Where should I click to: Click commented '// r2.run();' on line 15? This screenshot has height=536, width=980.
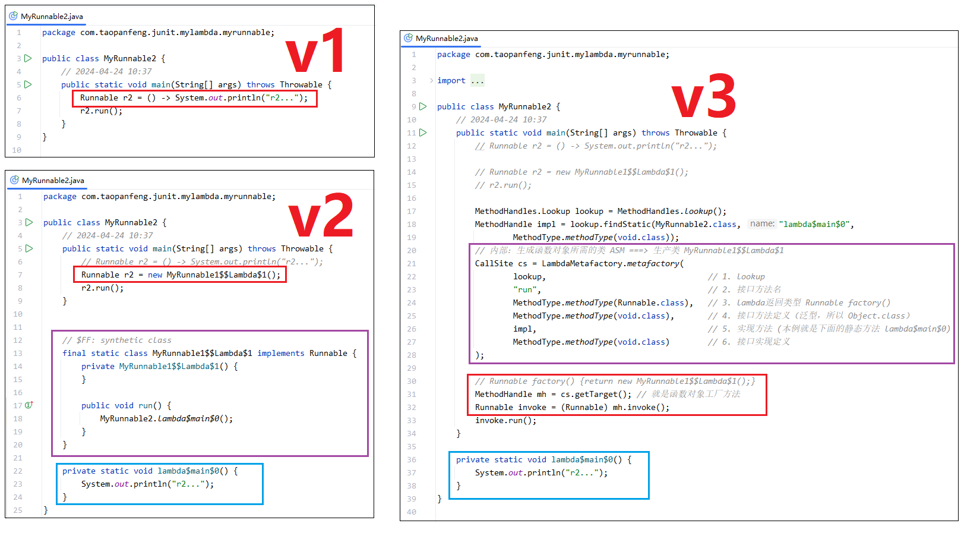(503, 185)
